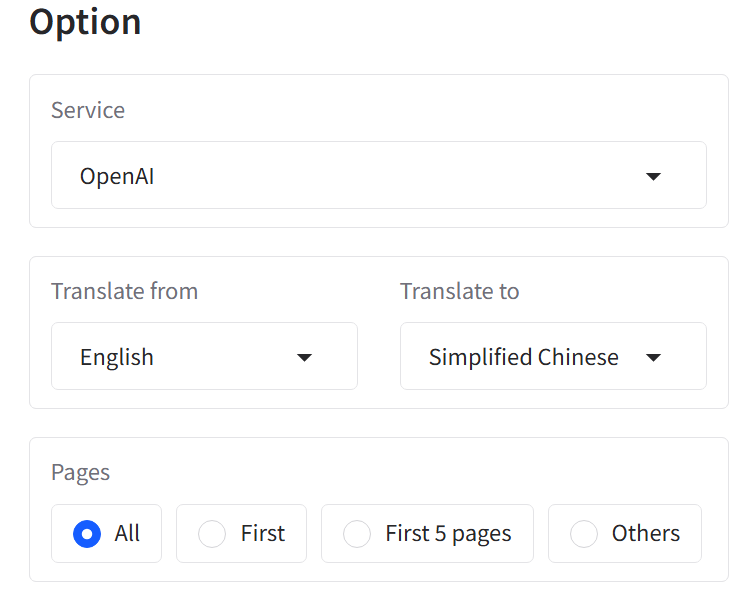The width and height of the screenshot is (744, 599).
Task: Click the Translate from label
Action: click(124, 291)
